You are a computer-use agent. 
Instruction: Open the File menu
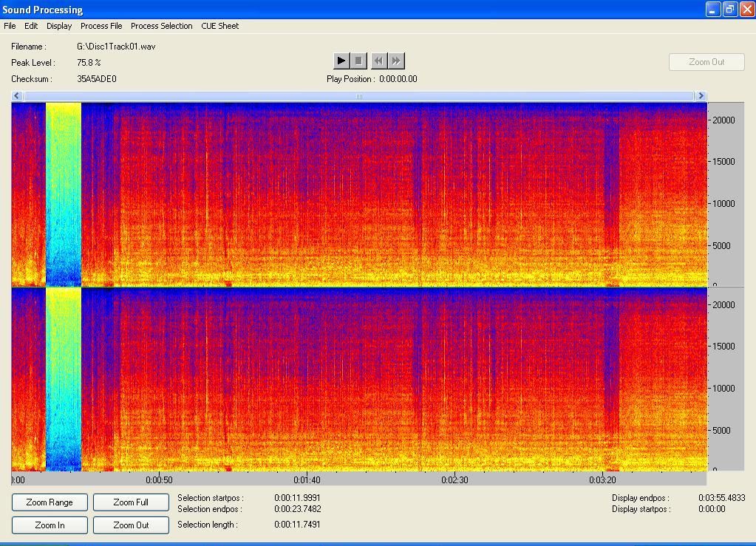tap(10, 26)
